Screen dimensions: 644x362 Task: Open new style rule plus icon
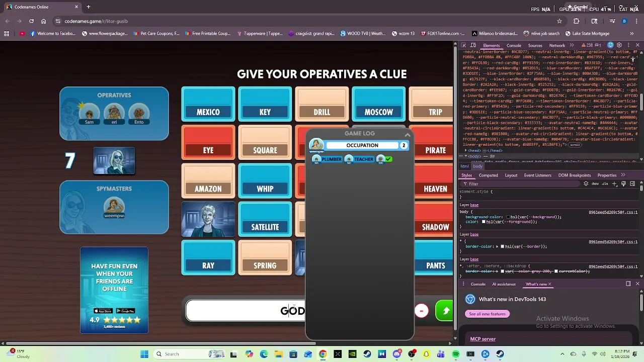click(x=614, y=184)
